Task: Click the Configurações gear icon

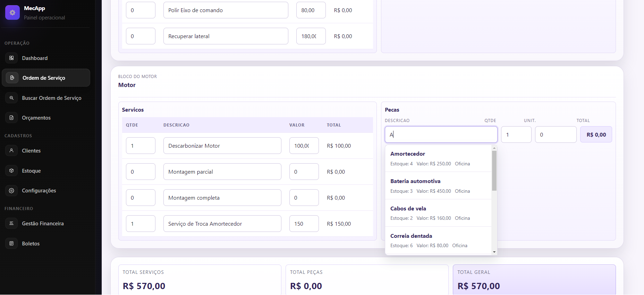Action: 11,190
